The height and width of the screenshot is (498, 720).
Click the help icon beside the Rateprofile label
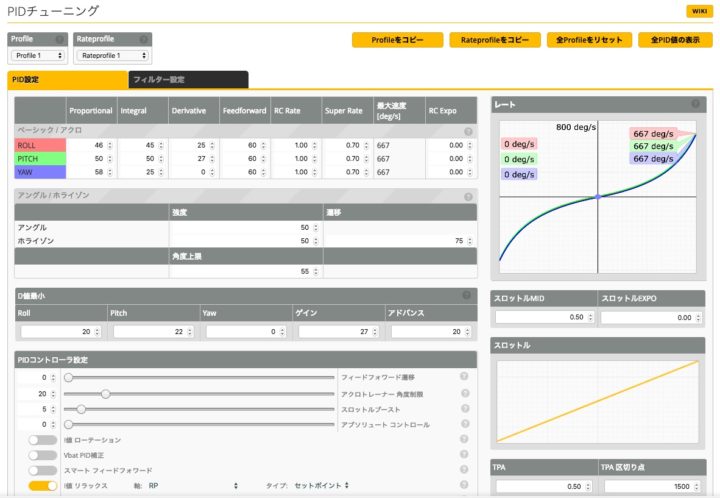click(145, 40)
